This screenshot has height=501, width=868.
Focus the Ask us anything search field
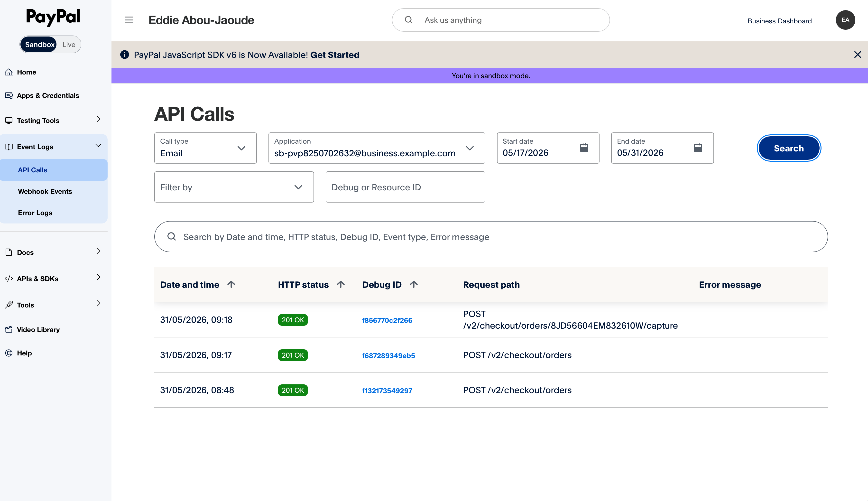(500, 20)
